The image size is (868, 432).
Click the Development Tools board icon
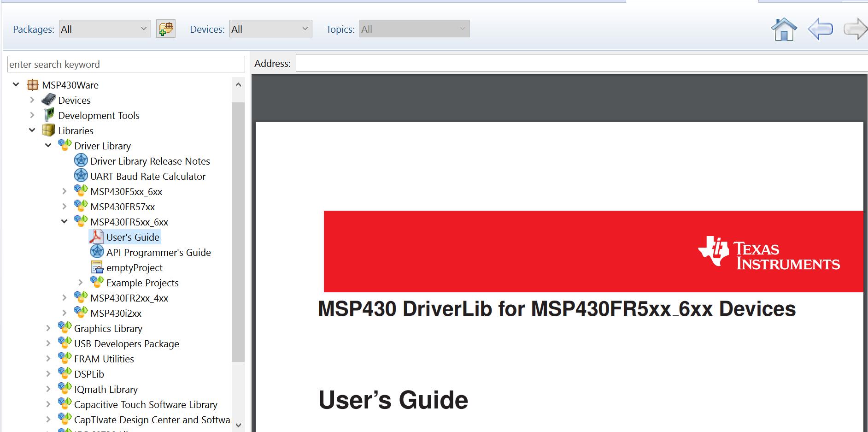[x=48, y=115]
